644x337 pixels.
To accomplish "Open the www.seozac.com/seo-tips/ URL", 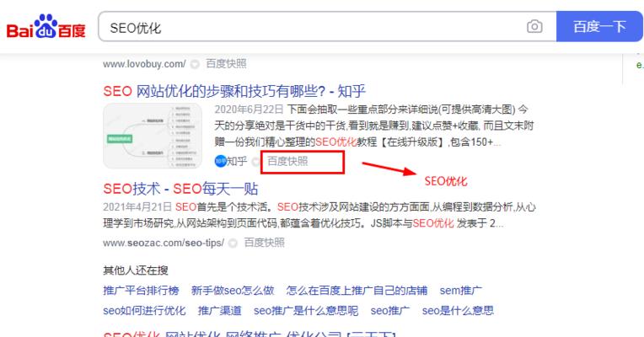I will tap(164, 243).
